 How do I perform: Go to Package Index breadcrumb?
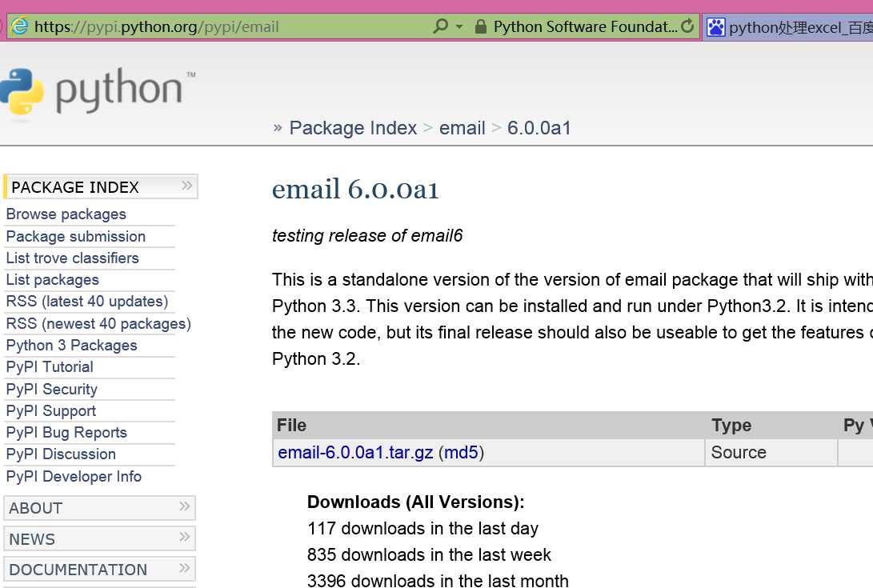tap(353, 128)
